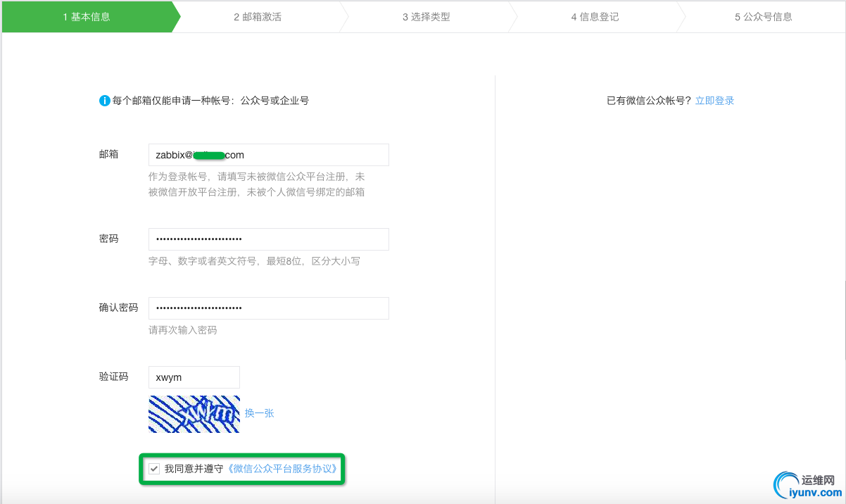This screenshot has width=846, height=504.
Task: Select step 2 邮箱激活 tab
Action: [x=258, y=17]
